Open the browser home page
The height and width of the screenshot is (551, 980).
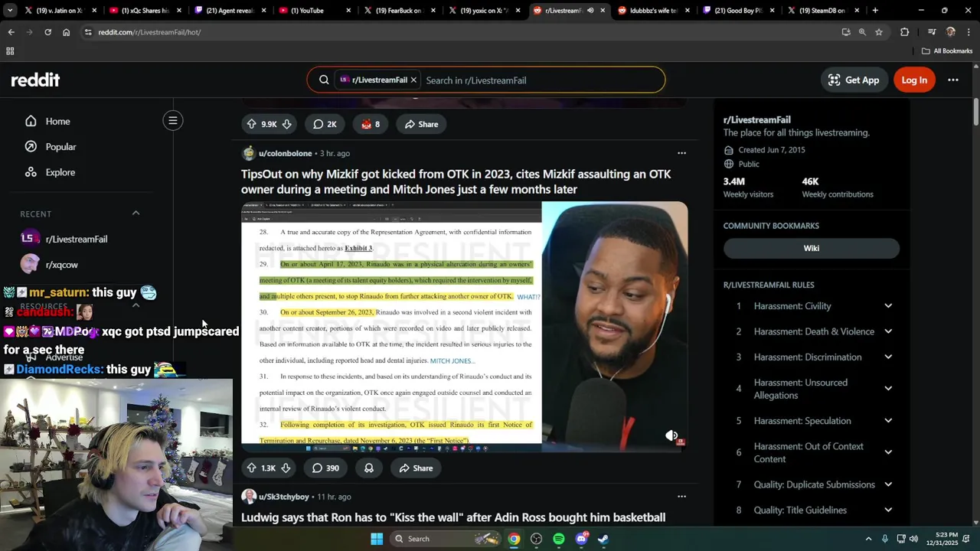[x=66, y=32]
